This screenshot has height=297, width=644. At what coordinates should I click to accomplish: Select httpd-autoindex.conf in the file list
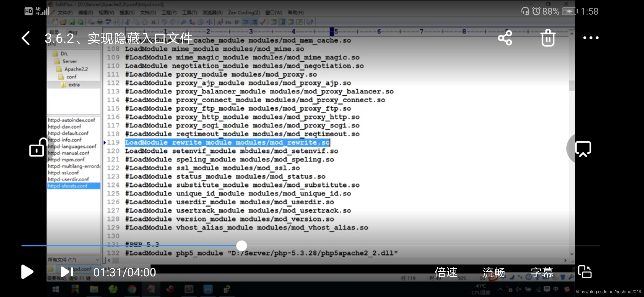pos(72,120)
